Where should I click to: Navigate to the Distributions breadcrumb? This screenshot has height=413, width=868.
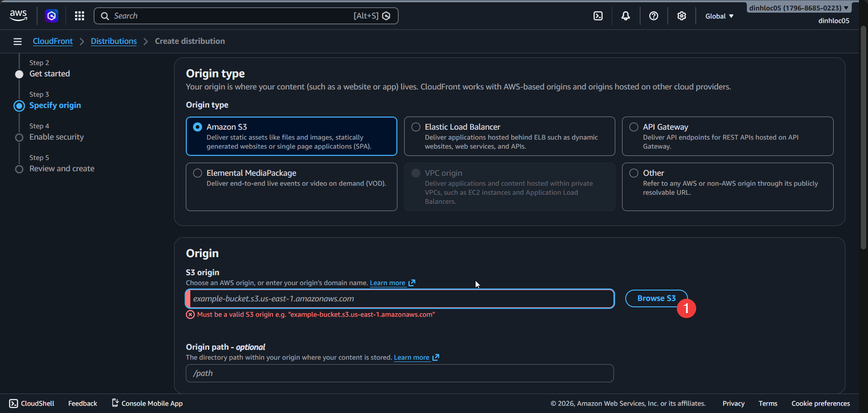pyautogui.click(x=113, y=41)
